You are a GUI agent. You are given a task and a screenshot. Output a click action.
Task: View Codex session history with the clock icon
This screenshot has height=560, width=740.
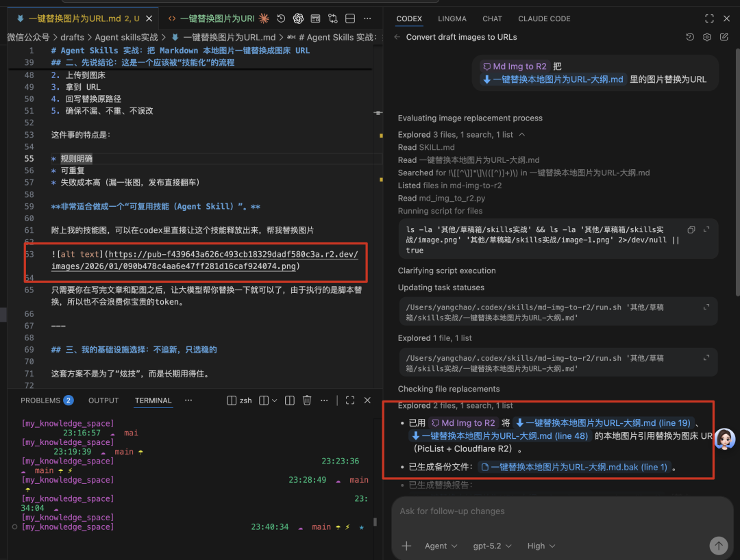(x=690, y=37)
